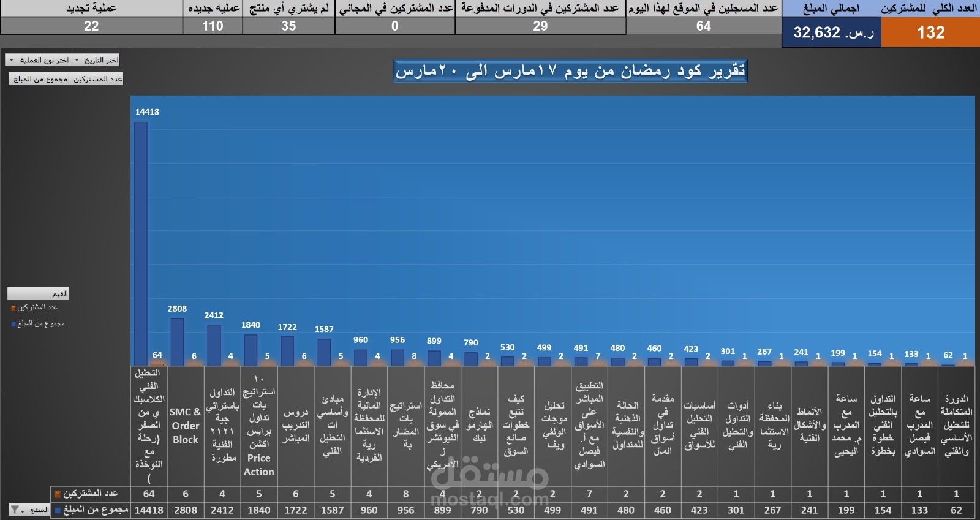The height and width of the screenshot is (520, 980).
Task: Click the bar labeled 1840
Action: click(x=251, y=350)
